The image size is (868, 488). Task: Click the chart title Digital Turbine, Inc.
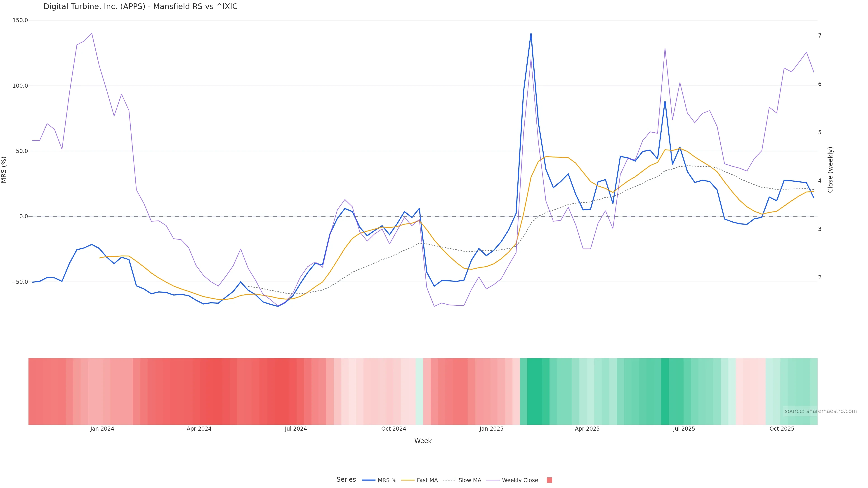(140, 6)
